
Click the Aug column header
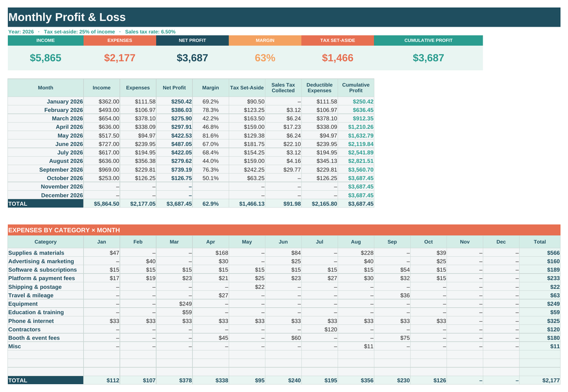tap(356, 242)
